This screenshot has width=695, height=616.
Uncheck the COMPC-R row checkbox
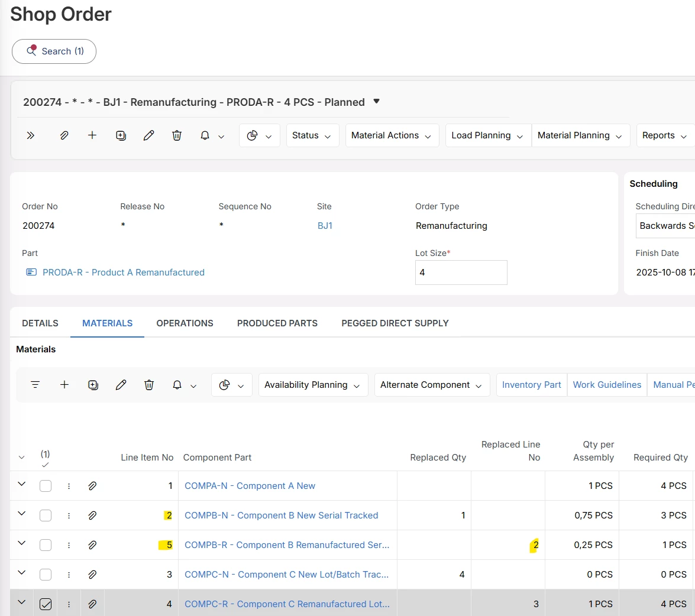coord(46,604)
